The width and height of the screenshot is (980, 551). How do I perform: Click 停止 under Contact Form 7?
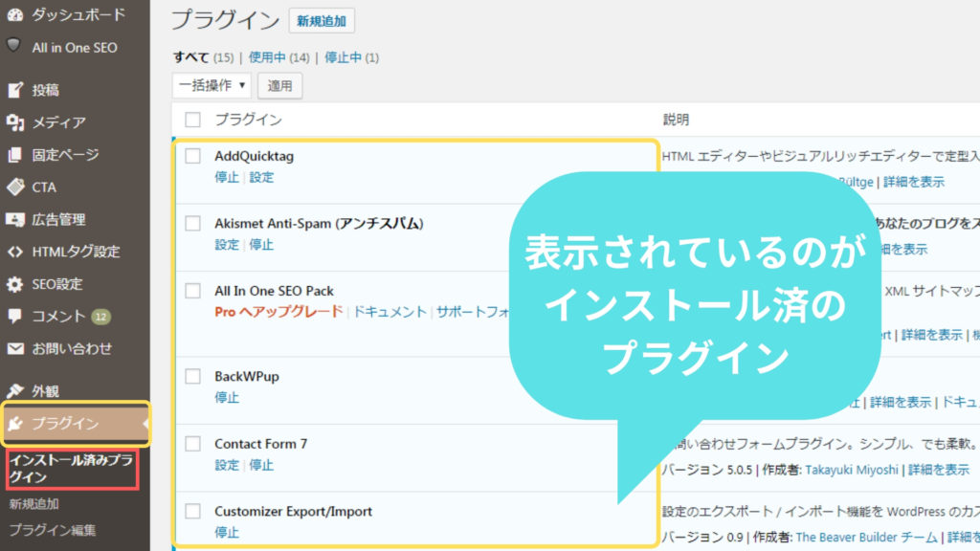tap(261, 465)
